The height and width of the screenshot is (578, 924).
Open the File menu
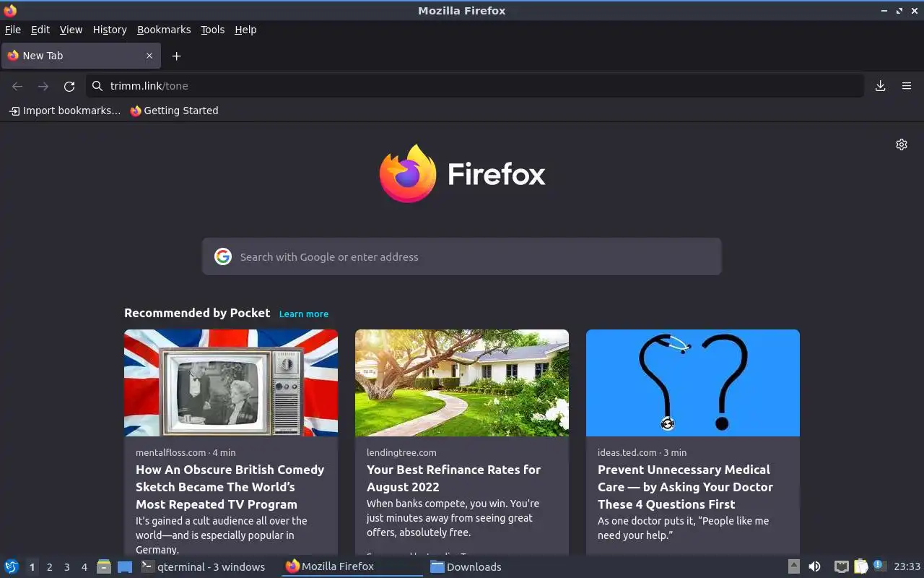click(13, 30)
